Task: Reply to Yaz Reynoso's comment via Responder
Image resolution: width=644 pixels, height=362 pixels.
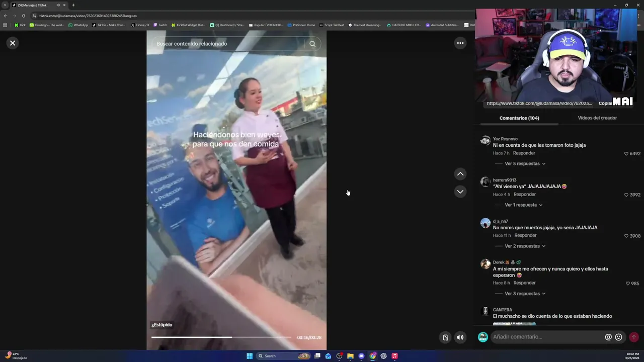Action: pyautogui.click(x=524, y=153)
